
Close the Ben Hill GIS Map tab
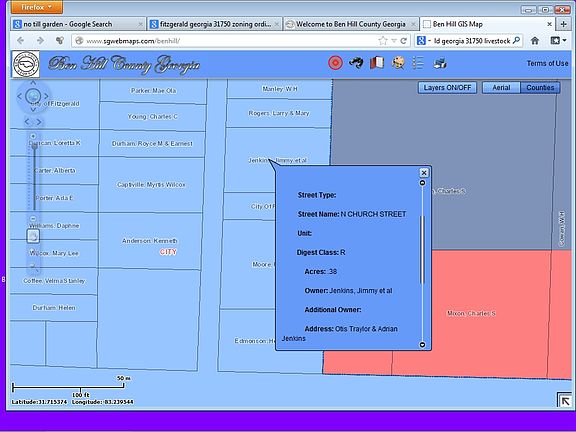(x=549, y=24)
